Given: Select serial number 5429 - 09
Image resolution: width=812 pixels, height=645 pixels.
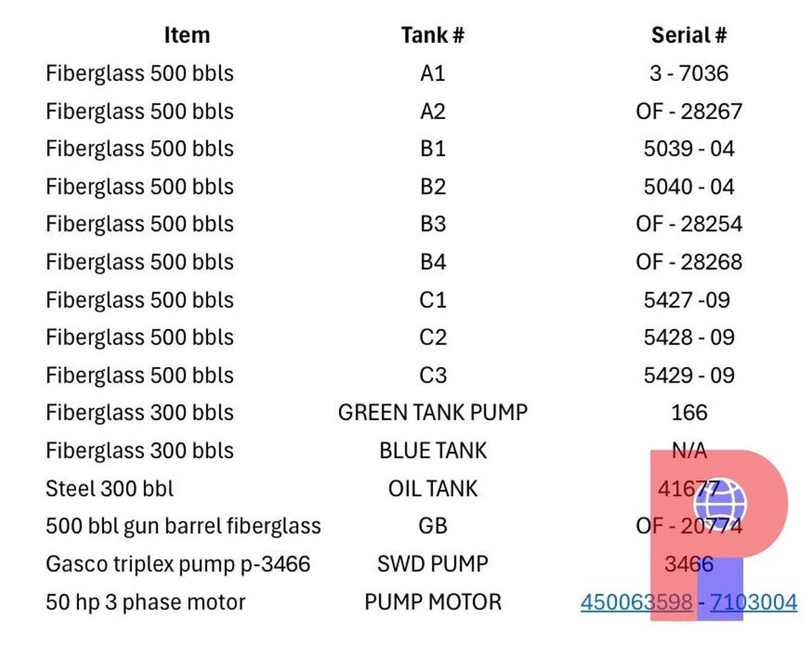Looking at the screenshot, I should [x=689, y=375].
